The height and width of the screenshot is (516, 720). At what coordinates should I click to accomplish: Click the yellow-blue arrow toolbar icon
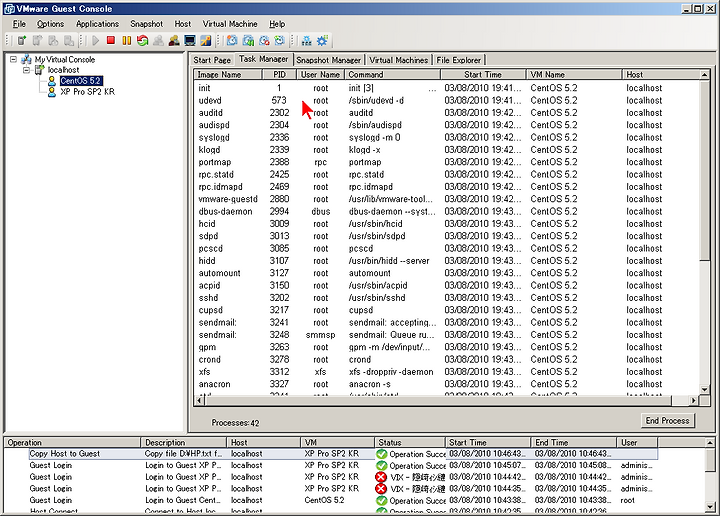pyautogui.click(x=205, y=40)
